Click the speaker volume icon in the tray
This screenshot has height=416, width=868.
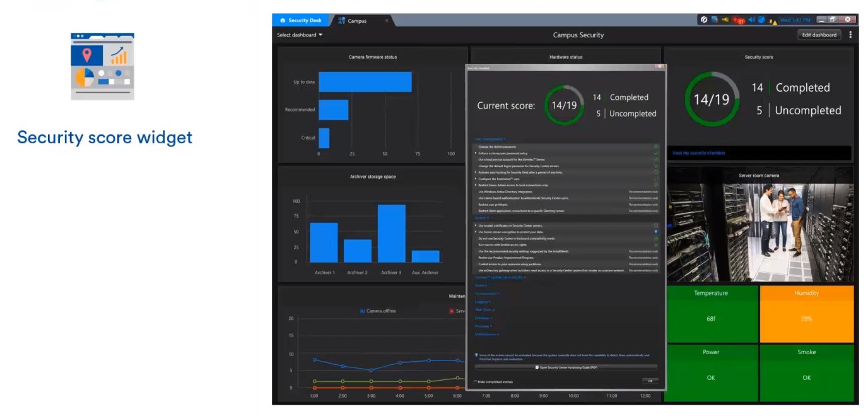(x=751, y=20)
